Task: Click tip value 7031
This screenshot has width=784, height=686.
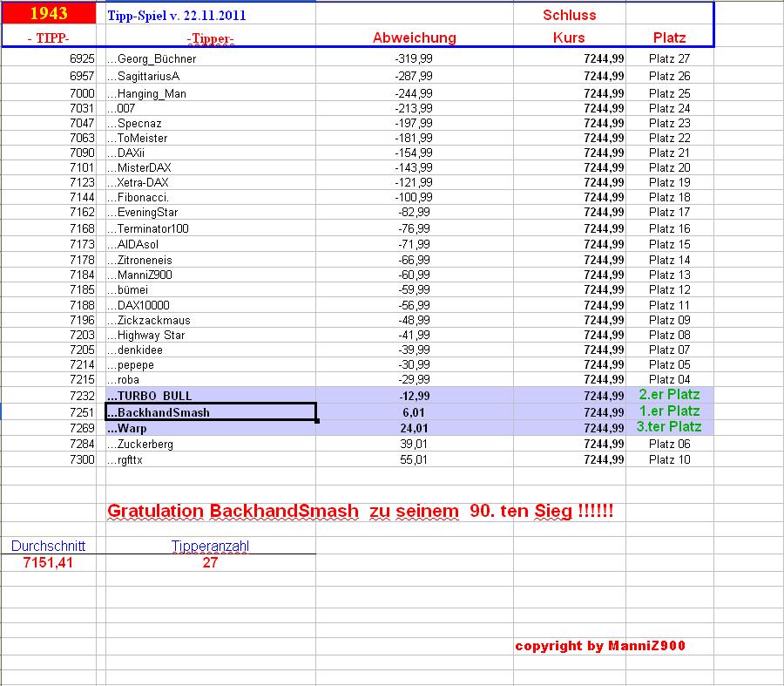Action: click(82, 109)
